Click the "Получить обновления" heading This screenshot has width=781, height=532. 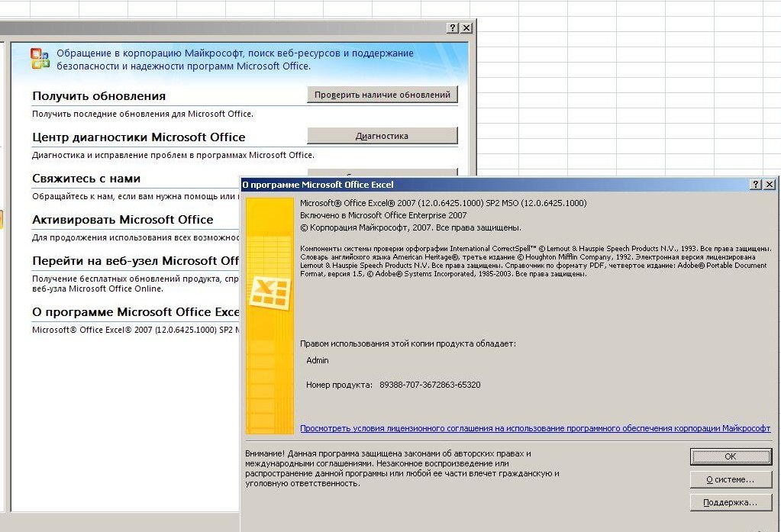tap(98, 96)
